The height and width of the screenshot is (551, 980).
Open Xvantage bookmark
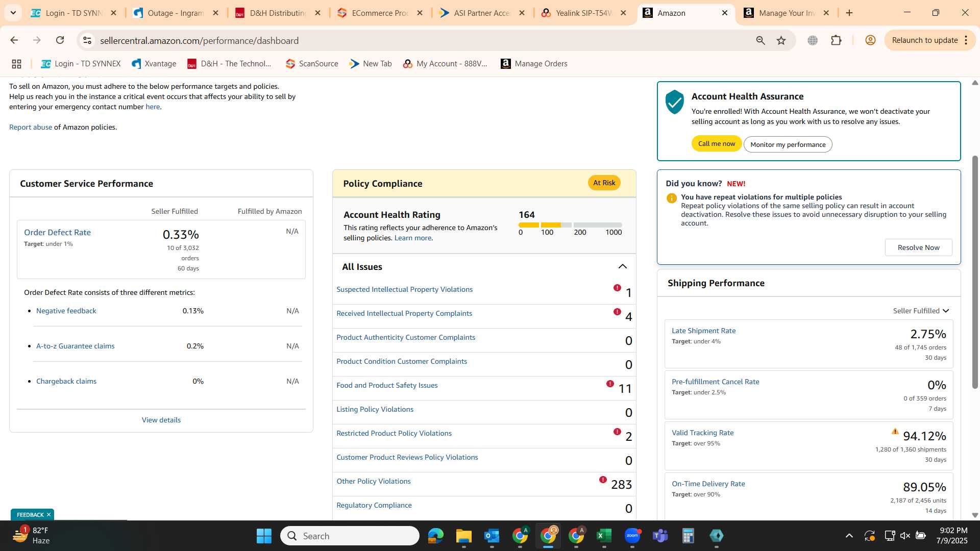coord(154,64)
